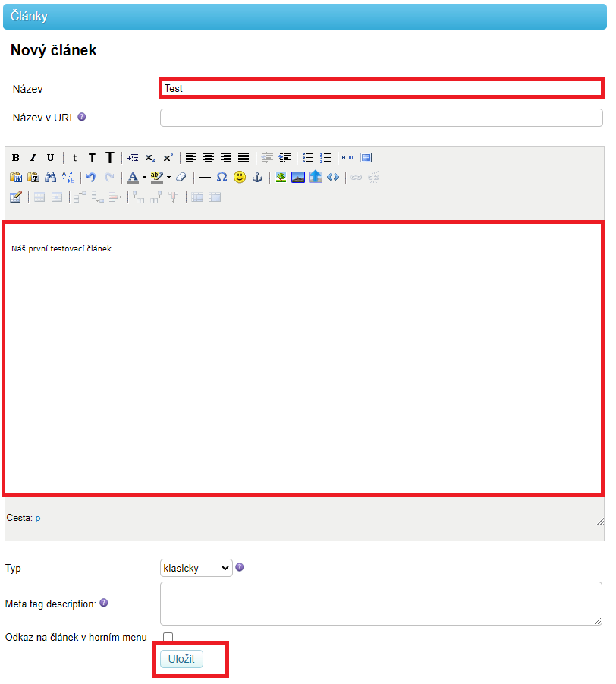Viewport: 616px width, 684px height.
Task: Insert a special character with the Omega icon
Action: coord(222,178)
